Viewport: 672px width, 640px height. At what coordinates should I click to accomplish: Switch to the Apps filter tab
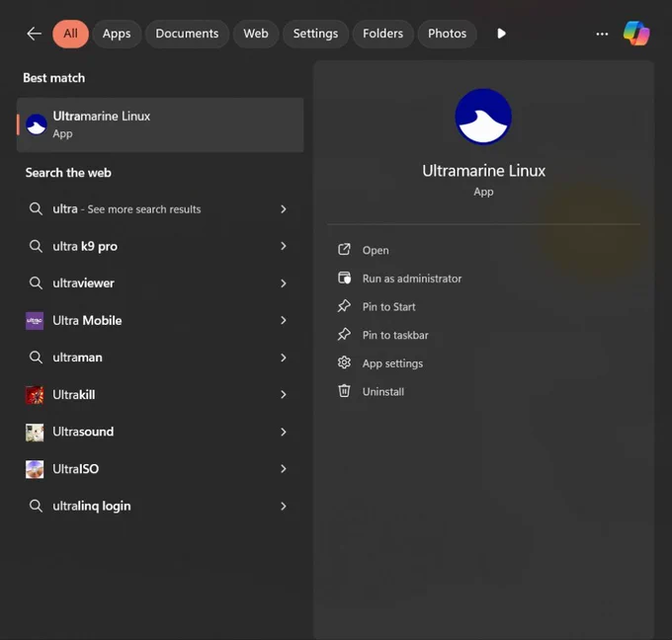coord(117,34)
